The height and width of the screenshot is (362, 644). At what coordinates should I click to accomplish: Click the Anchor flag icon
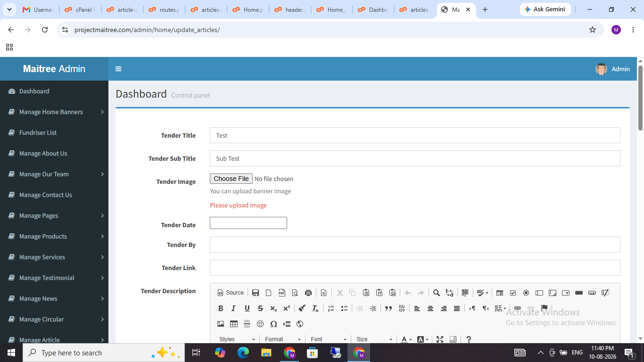tap(544, 308)
